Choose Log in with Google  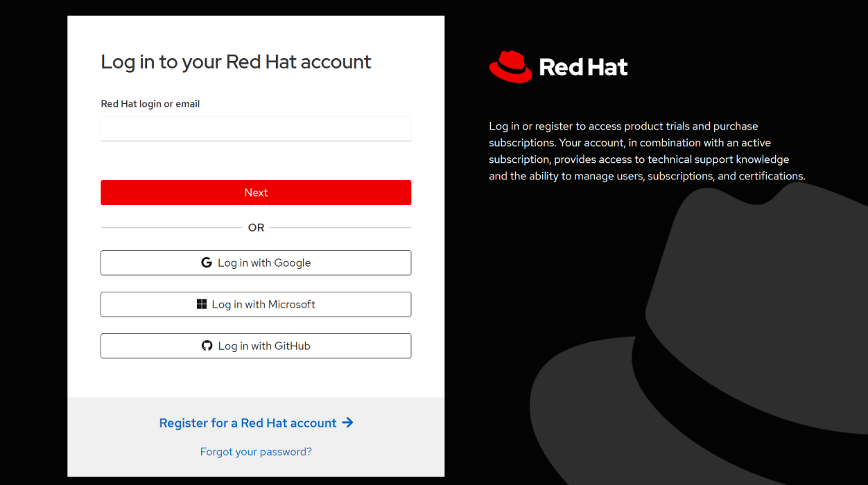tap(256, 263)
